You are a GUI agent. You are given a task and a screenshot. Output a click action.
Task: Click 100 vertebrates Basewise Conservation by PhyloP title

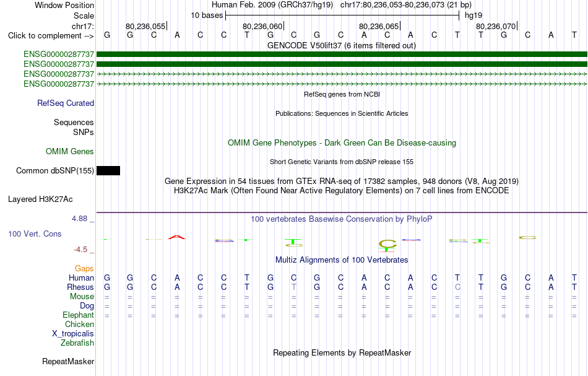point(342,219)
